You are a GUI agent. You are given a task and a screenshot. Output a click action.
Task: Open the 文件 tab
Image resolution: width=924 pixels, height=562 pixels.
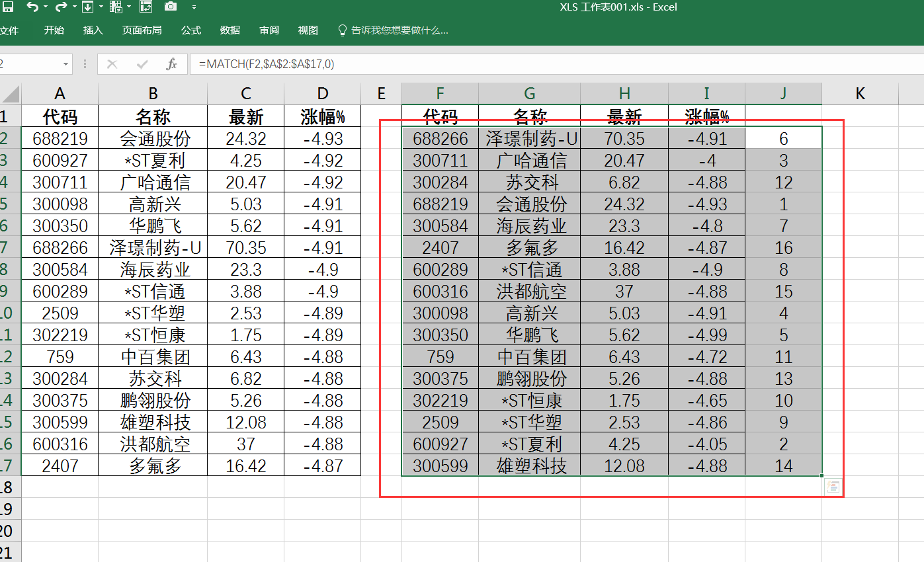[9, 30]
